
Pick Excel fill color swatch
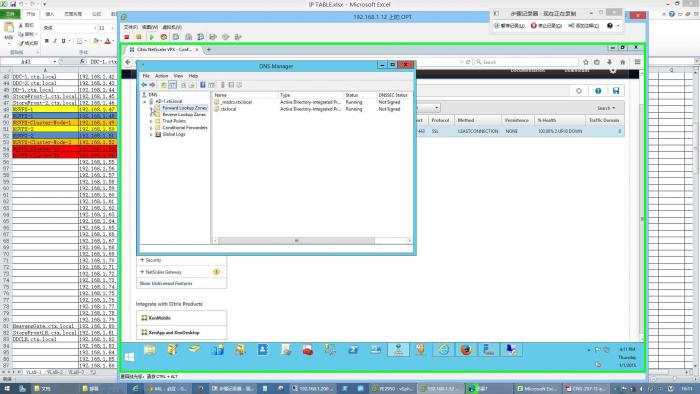point(96,41)
